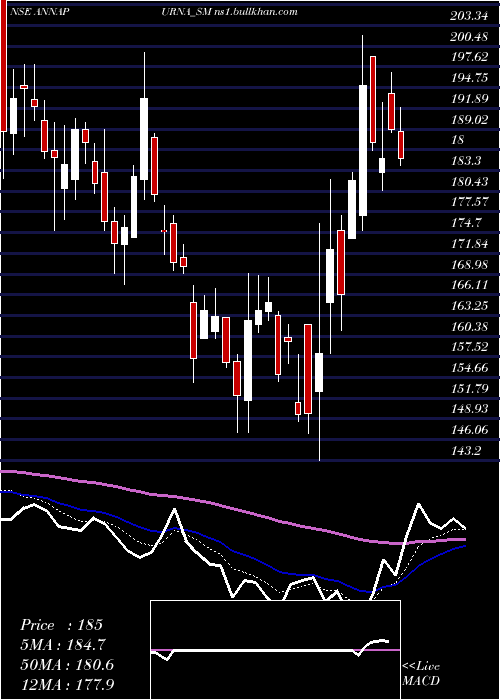Click the 157.52 price axis label

tap(469, 347)
